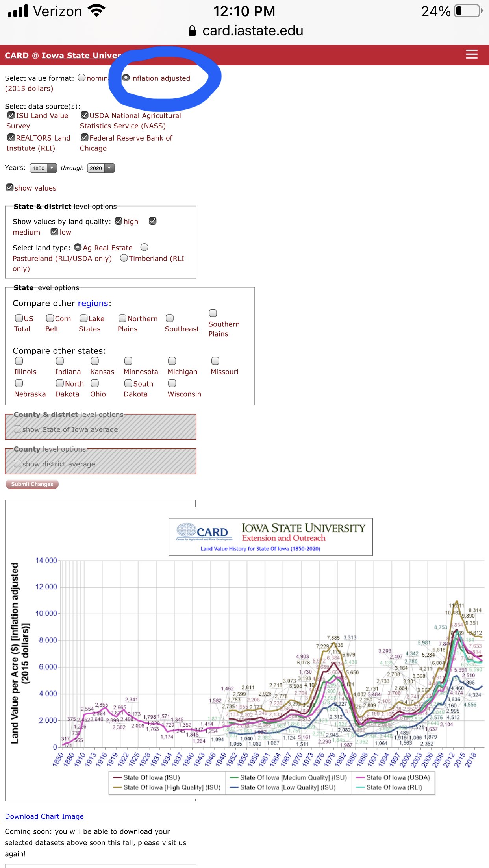Viewport: 489px width, 868px height.
Task: Toggle Federal Reserve Bank of Chicago checkbox
Action: point(84,137)
